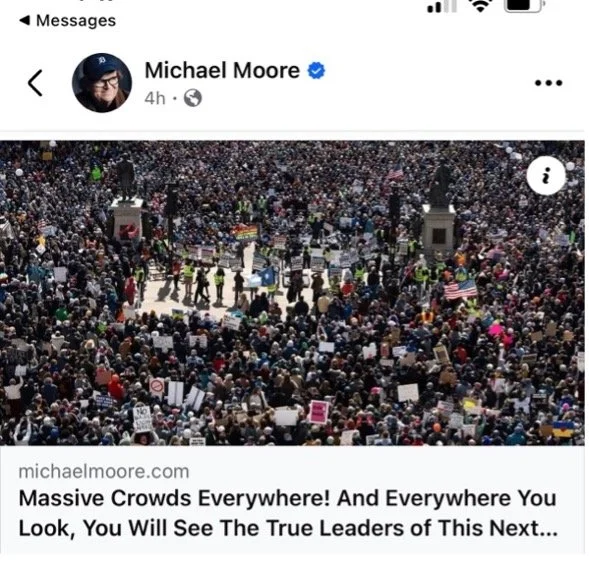Open the three-dot post options menu
This screenshot has width=589, height=565.
tap(548, 83)
